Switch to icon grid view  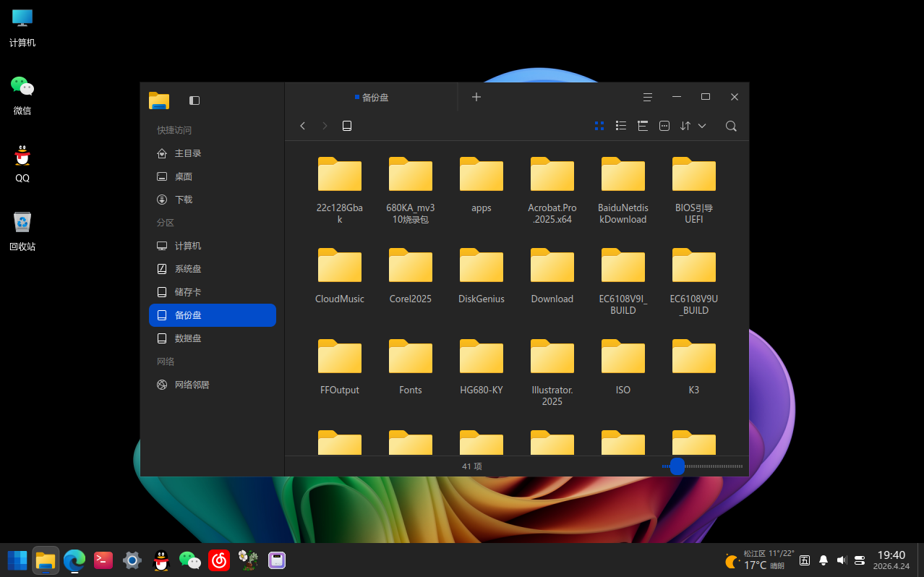599,126
